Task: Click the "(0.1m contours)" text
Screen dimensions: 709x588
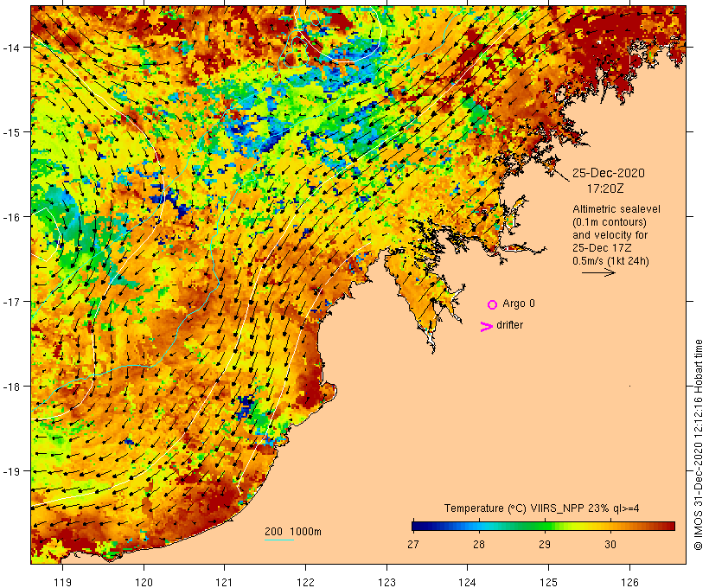Action: (x=610, y=222)
